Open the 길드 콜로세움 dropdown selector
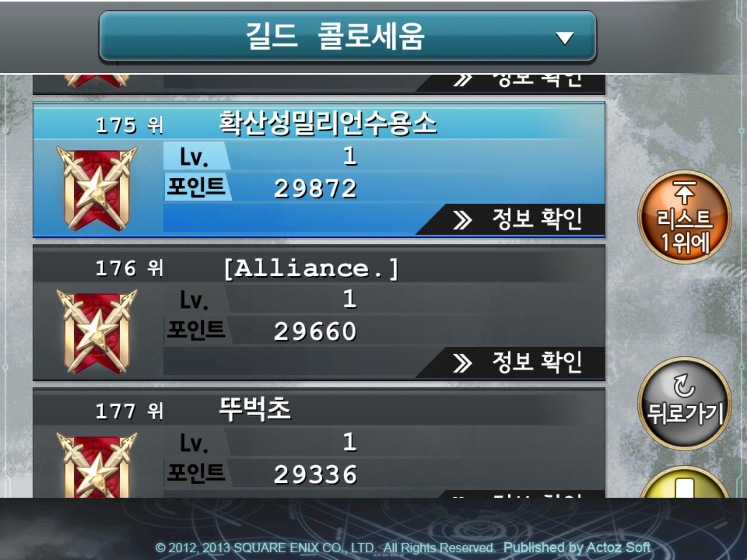Viewport: 747px width, 560px height. click(347, 36)
